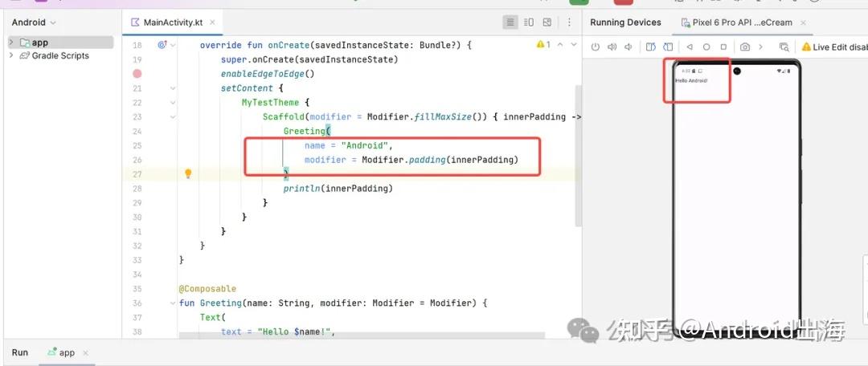Switch editor to split code and design view
868x366 pixels.
pos(528,22)
